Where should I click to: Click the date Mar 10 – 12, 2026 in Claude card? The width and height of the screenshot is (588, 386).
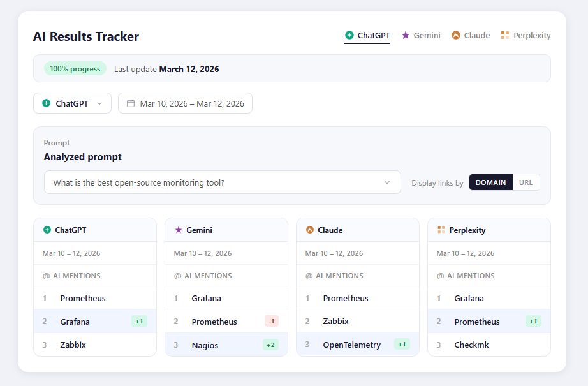(334, 253)
